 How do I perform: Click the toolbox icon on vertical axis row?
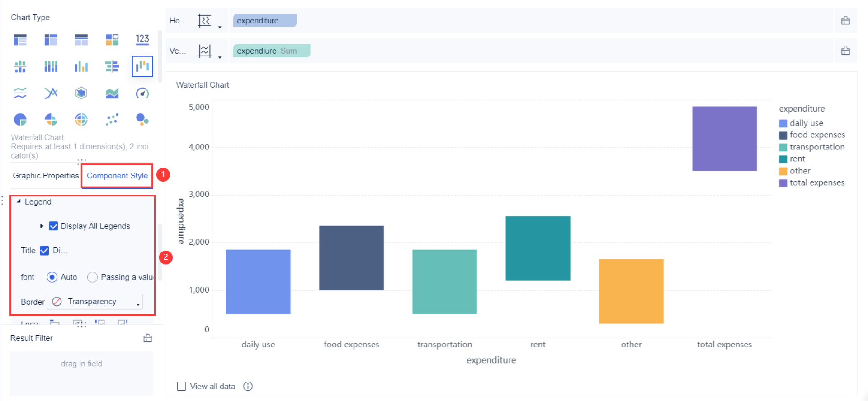point(845,51)
